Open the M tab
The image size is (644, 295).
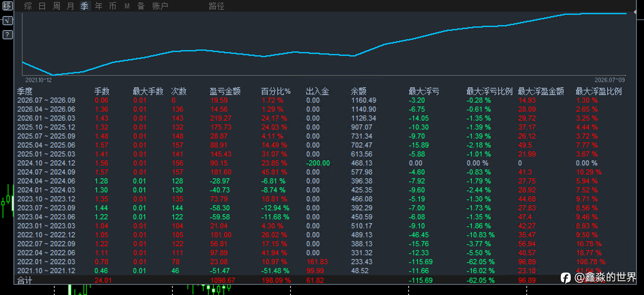point(127,6)
